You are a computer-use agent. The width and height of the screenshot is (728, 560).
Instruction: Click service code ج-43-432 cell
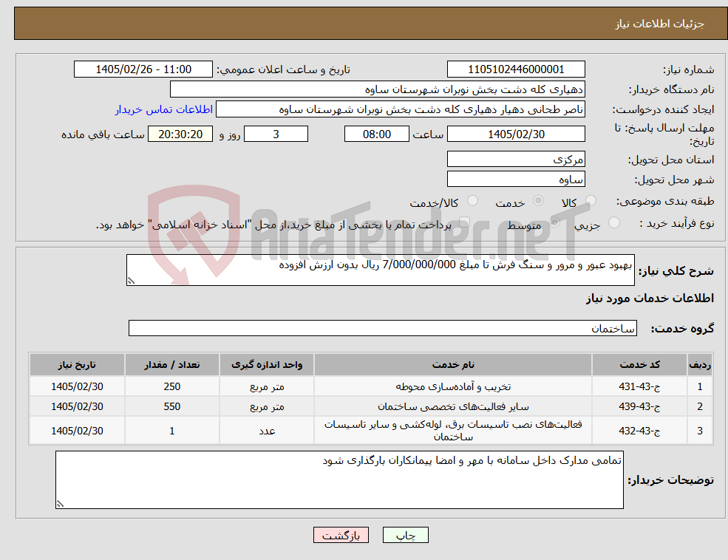(639, 431)
